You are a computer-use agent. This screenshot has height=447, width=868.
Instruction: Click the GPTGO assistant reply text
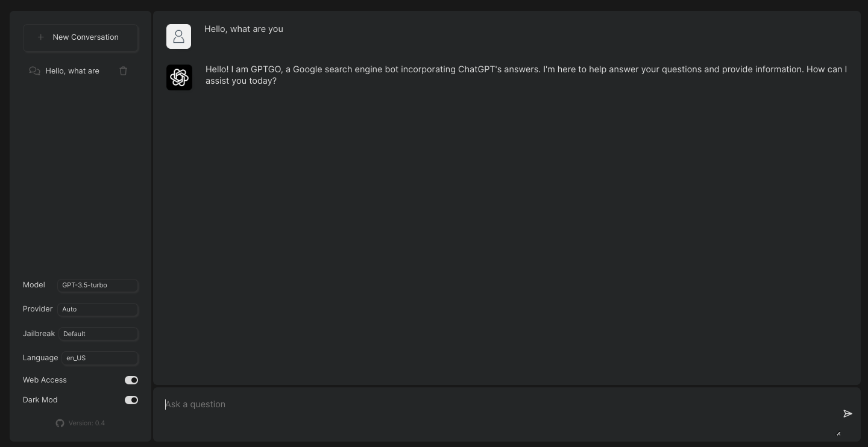click(526, 75)
